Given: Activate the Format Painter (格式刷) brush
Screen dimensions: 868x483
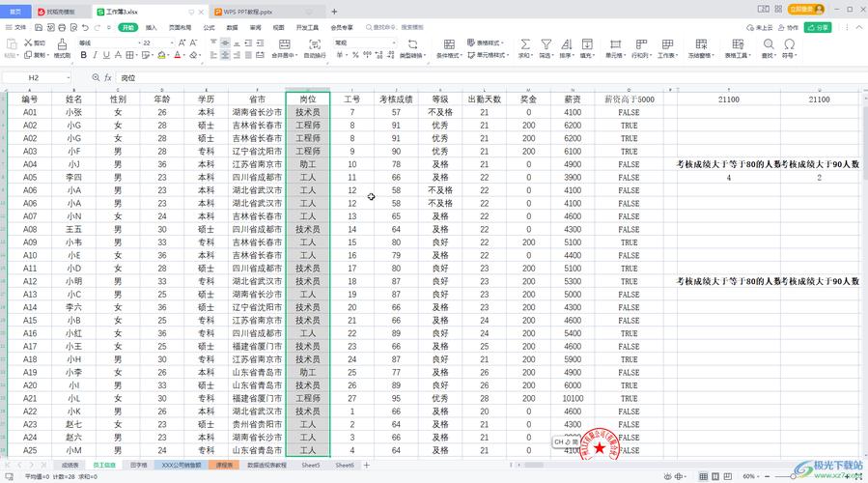Looking at the screenshot, I should point(62,47).
